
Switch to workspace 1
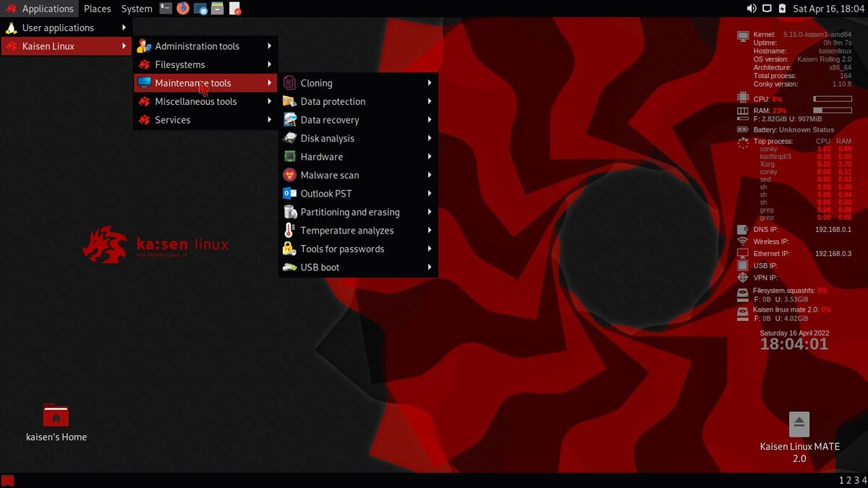pos(841,480)
